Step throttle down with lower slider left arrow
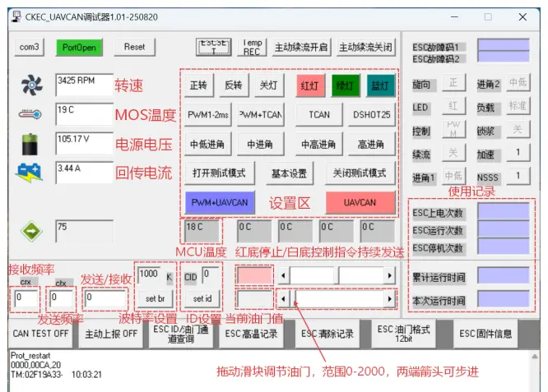The width and height of the screenshot is (548, 392). (x=284, y=298)
